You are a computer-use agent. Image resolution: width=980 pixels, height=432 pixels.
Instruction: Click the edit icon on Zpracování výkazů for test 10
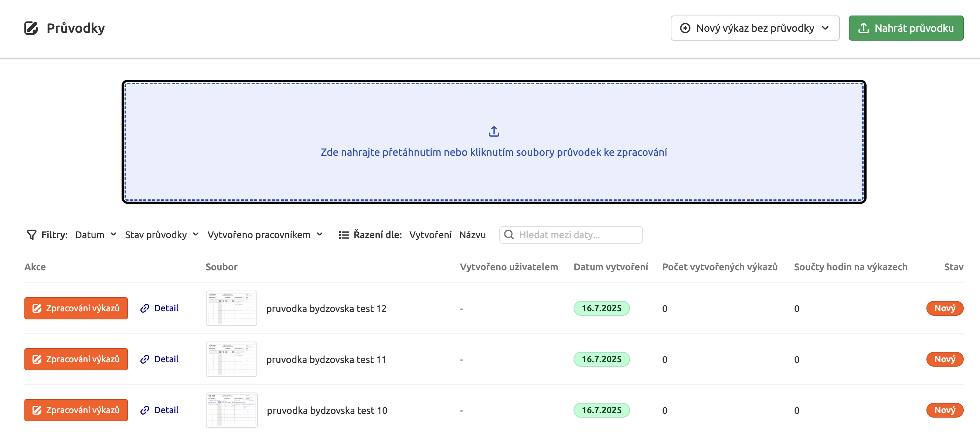37,410
